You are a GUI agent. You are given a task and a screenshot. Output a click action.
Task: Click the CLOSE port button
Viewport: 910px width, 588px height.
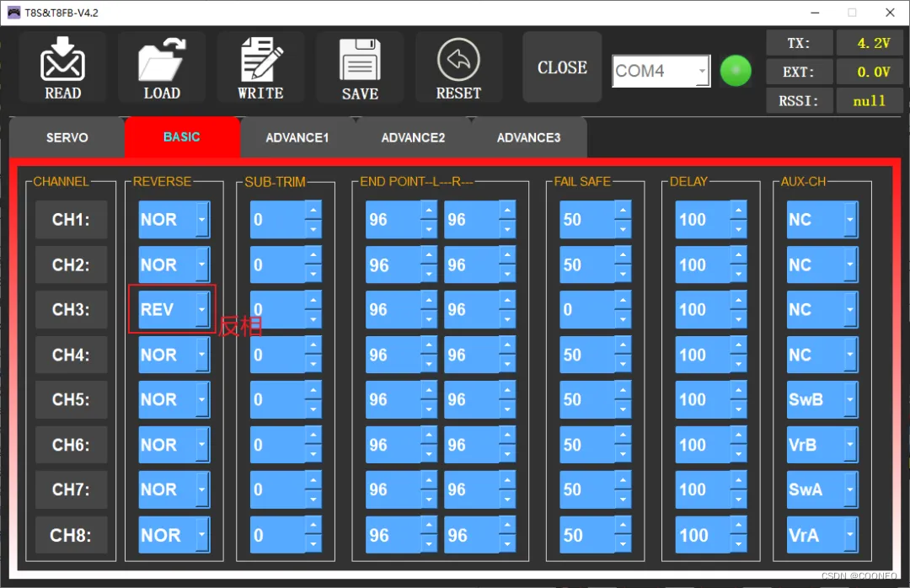[562, 67]
